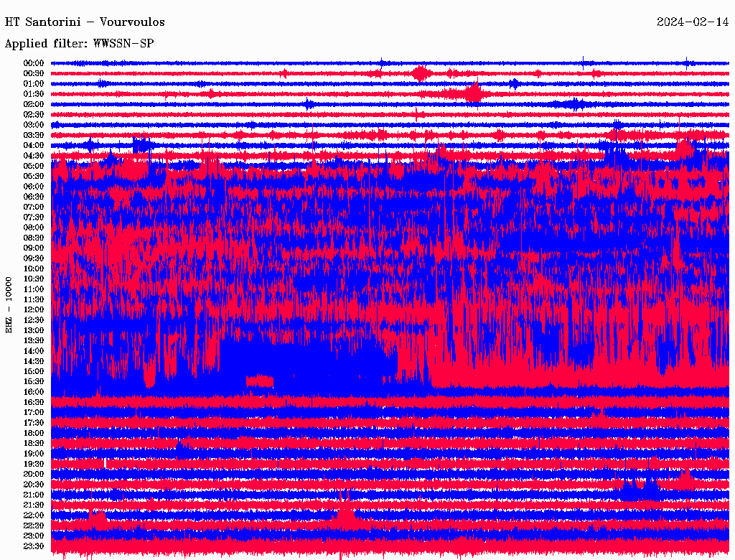Select the 06:30 time label
735x560 pixels.
34,197
